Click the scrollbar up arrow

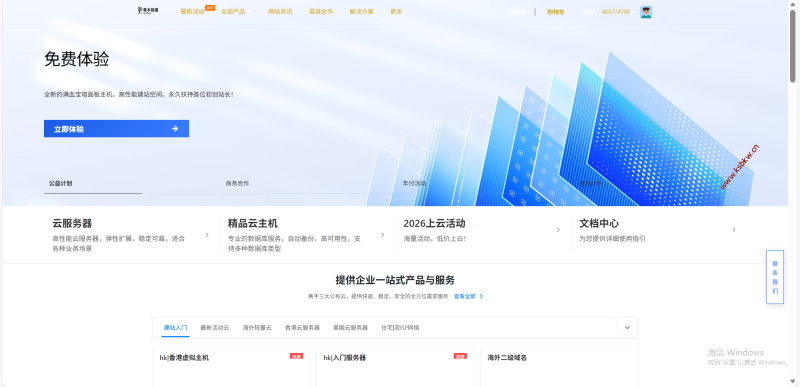coord(793,4)
